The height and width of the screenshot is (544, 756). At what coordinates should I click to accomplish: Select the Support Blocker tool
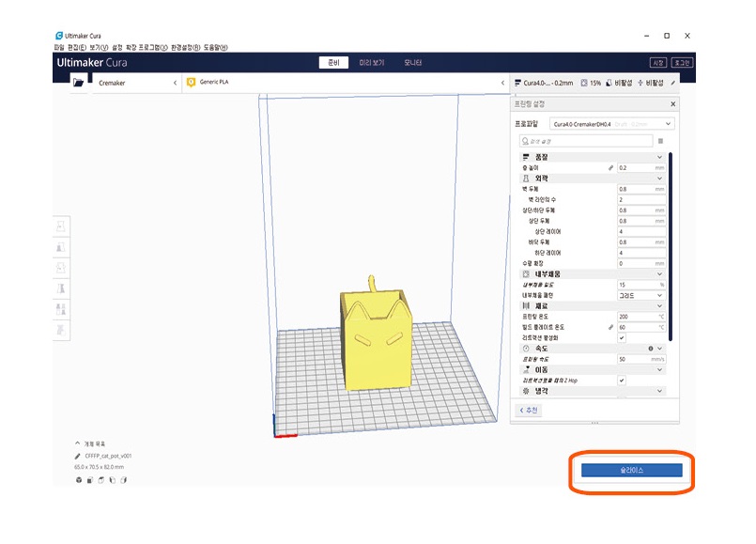click(x=61, y=330)
